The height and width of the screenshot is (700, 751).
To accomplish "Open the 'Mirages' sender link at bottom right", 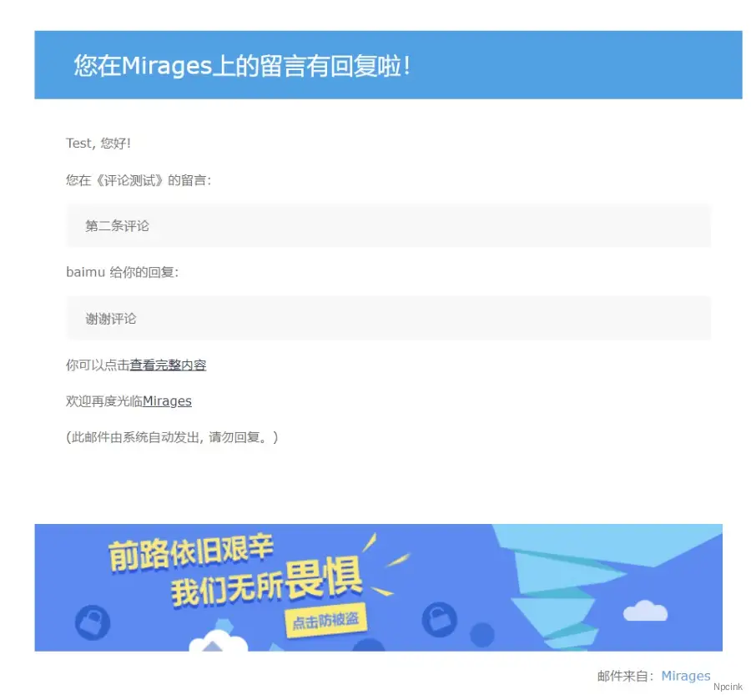I will 685,676.
